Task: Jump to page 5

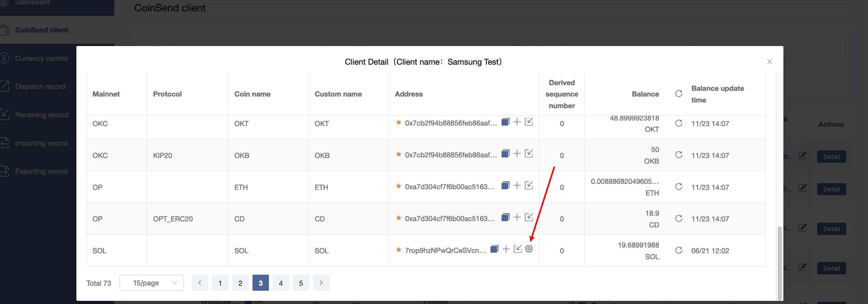Action: click(x=300, y=283)
